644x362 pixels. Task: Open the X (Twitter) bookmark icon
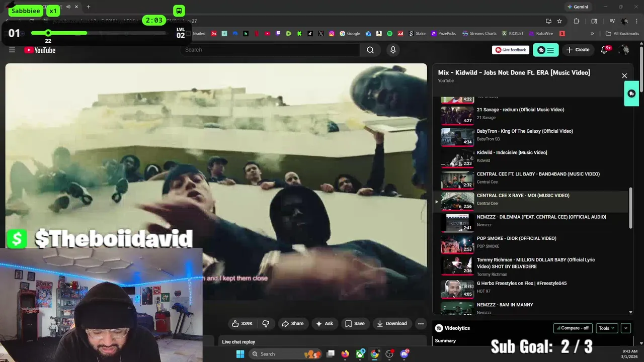(x=321, y=34)
